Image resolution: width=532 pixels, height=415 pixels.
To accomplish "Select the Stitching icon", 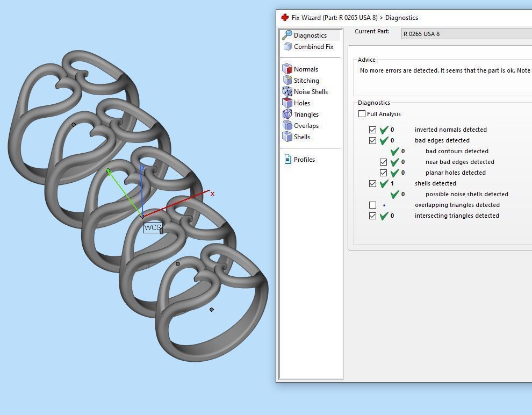I will (x=287, y=80).
